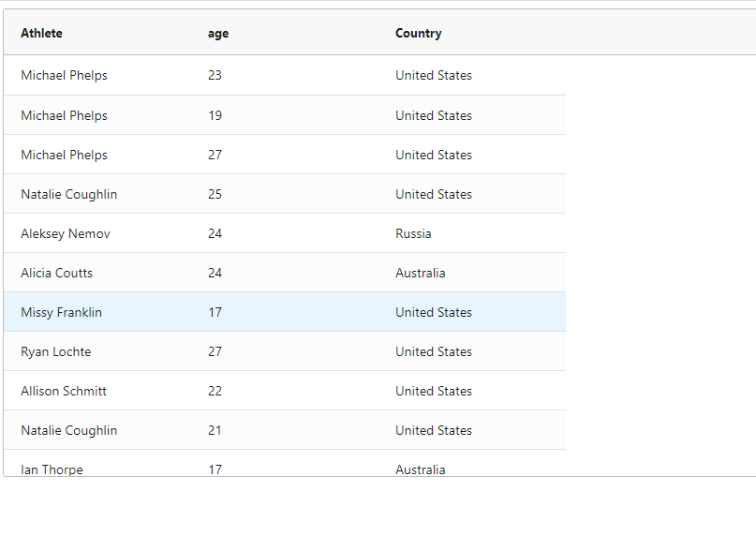Select the Natalie Coughlin row aged 21

(285, 430)
